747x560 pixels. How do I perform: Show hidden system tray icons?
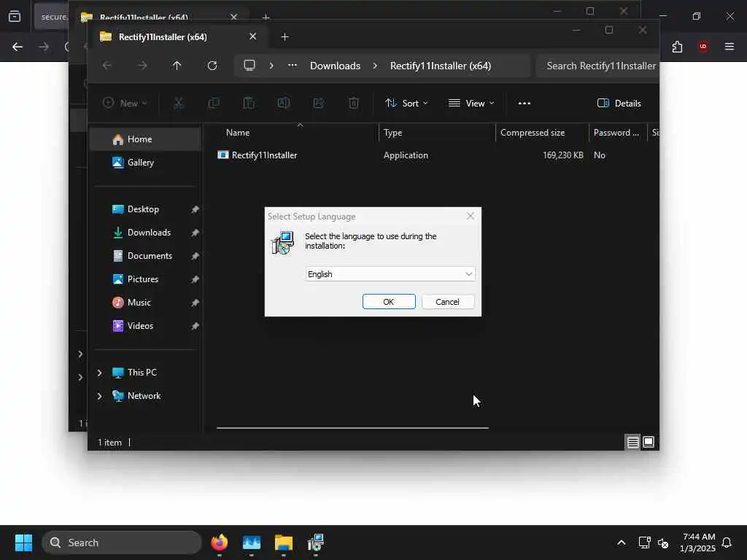click(x=622, y=542)
